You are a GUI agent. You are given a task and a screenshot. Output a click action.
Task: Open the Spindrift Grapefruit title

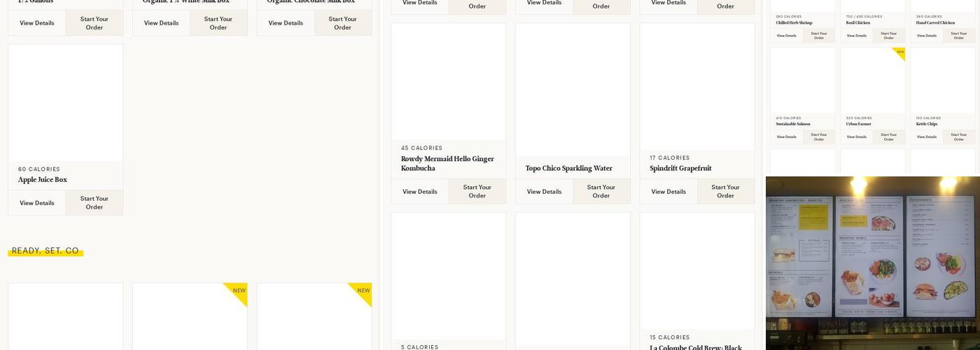[680, 169]
